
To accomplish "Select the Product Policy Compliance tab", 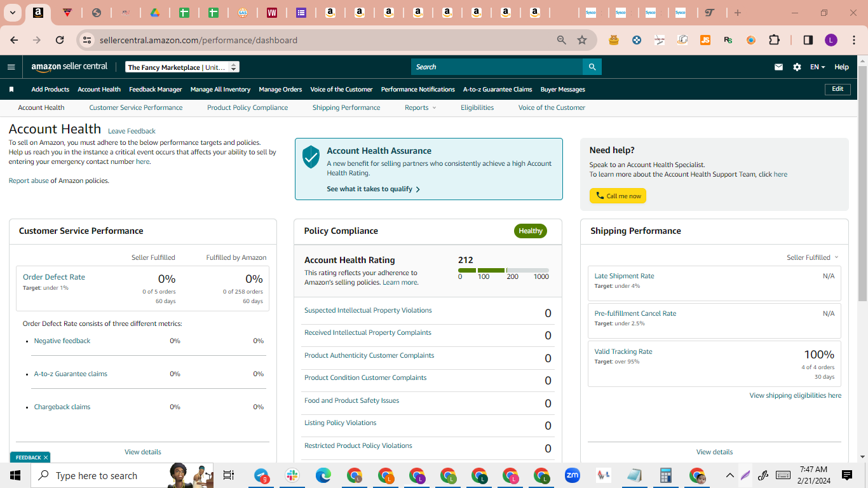I will 248,108.
